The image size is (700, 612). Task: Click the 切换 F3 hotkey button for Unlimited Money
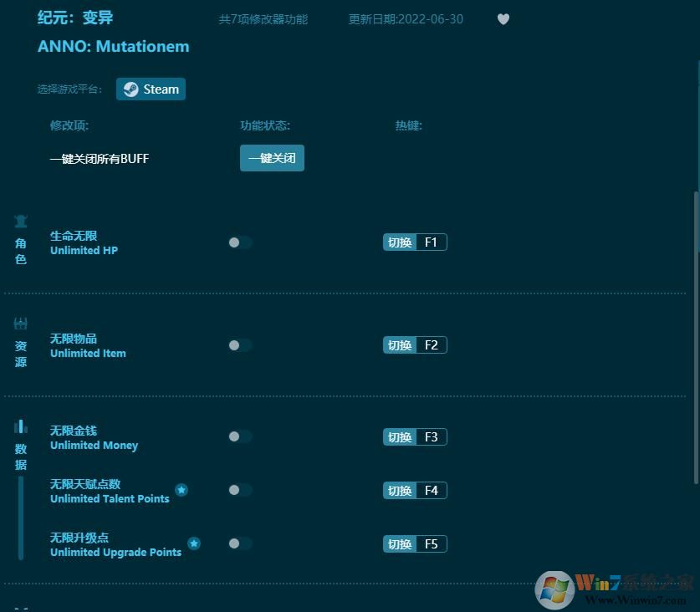415,436
